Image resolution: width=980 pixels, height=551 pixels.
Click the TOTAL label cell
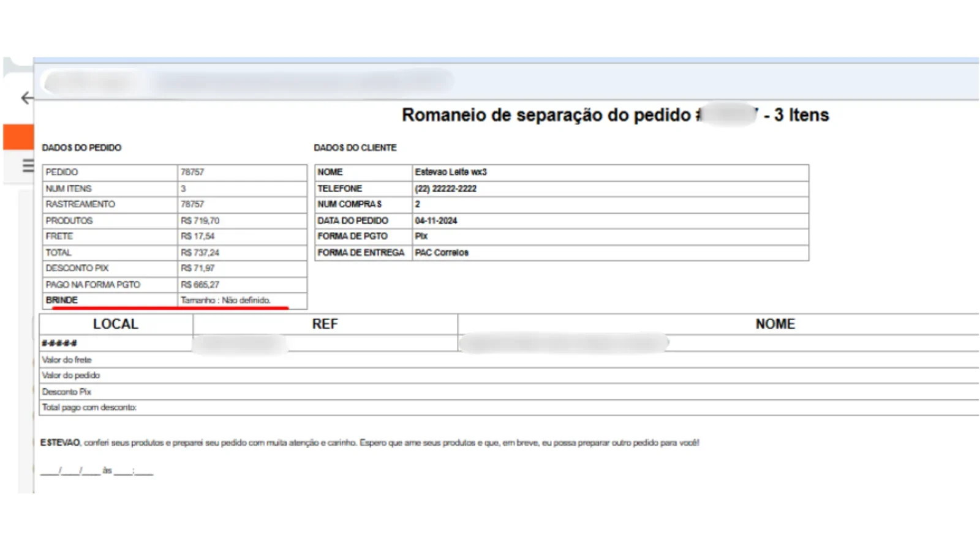[x=110, y=252]
